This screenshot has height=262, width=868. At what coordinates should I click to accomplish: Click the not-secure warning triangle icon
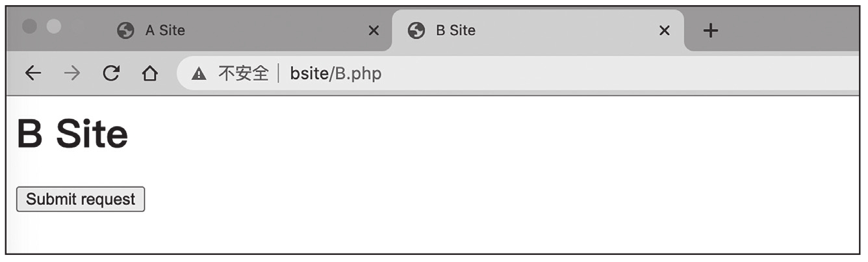199,74
